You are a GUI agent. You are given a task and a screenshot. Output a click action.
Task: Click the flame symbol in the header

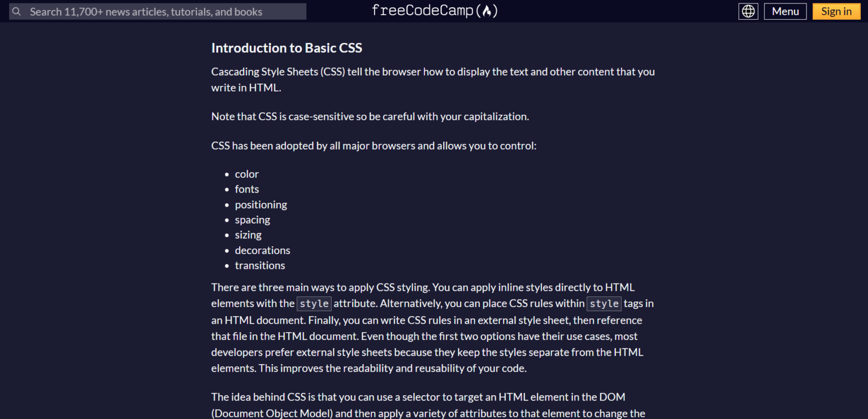(x=488, y=11)
